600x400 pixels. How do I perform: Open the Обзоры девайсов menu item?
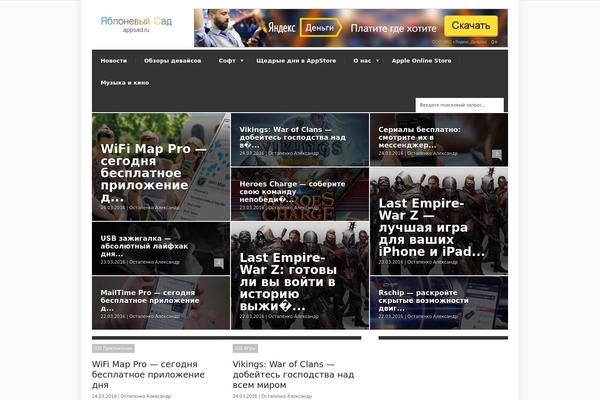pyautogui.click(x=172, y=60)
